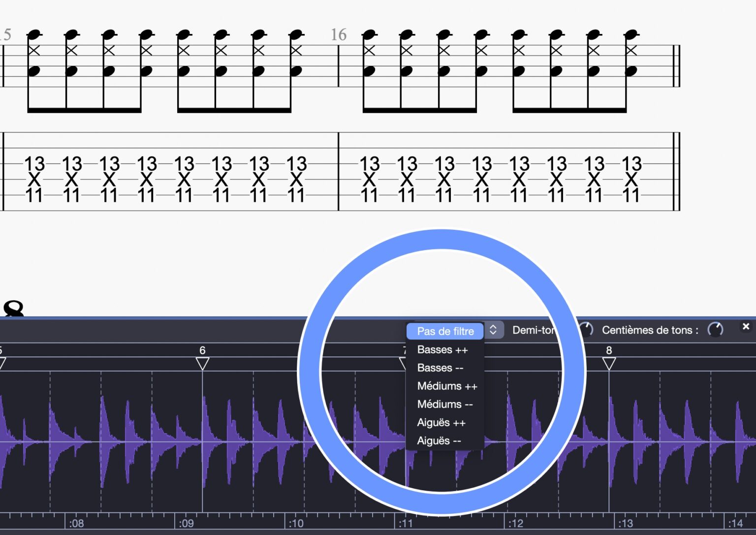Select "Aiguës ++" from the dropdown list
756x535 pixels.
click(x=442, y=422)
